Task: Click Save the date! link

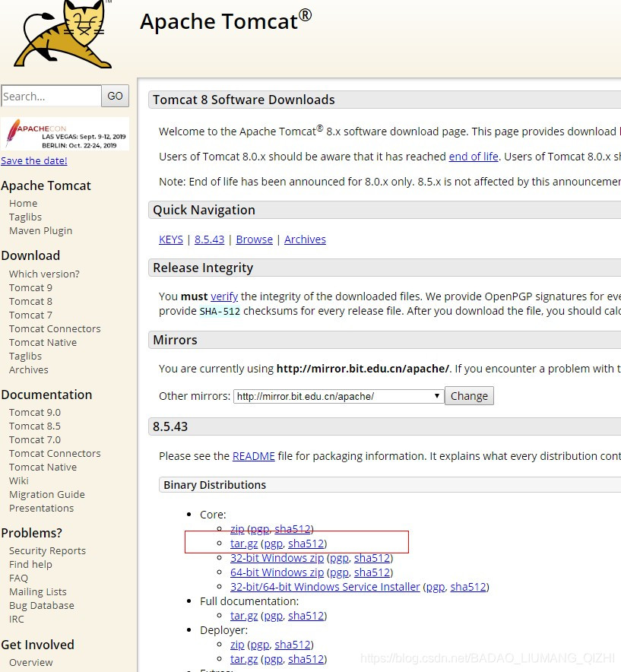Action: (33, 160)
